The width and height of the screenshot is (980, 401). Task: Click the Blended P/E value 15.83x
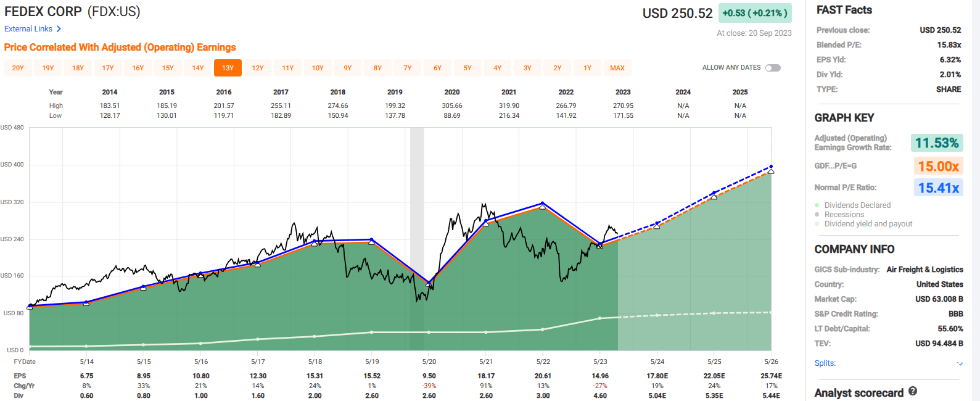coord(949,45)
